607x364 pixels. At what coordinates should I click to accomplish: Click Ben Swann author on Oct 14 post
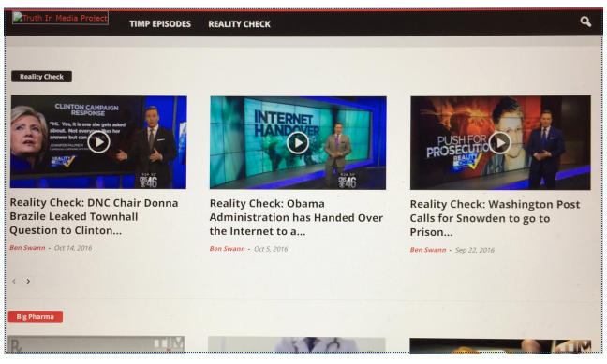click(27, 248)
